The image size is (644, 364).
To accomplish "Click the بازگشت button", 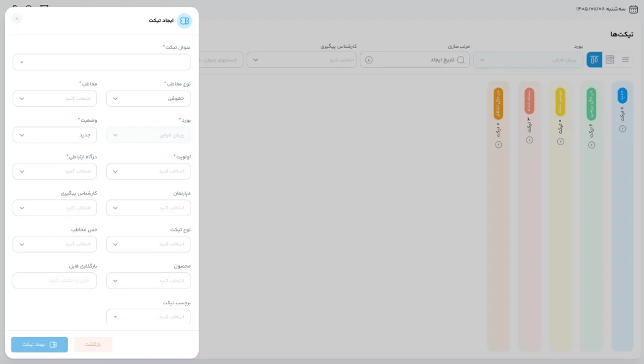I will point(93,345).
